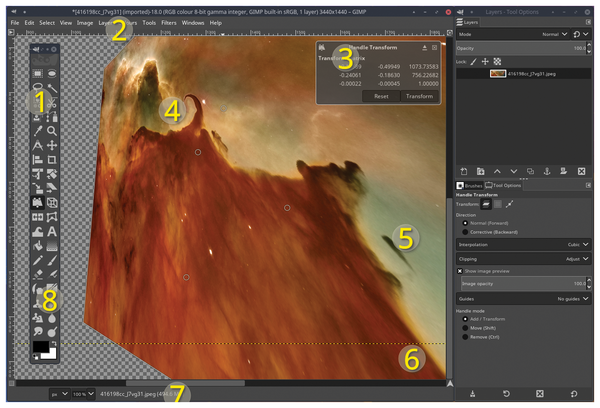Screen dimensions: 600x408
Task: Save tool preset in Tool Options
Action: tap(473, 393)
